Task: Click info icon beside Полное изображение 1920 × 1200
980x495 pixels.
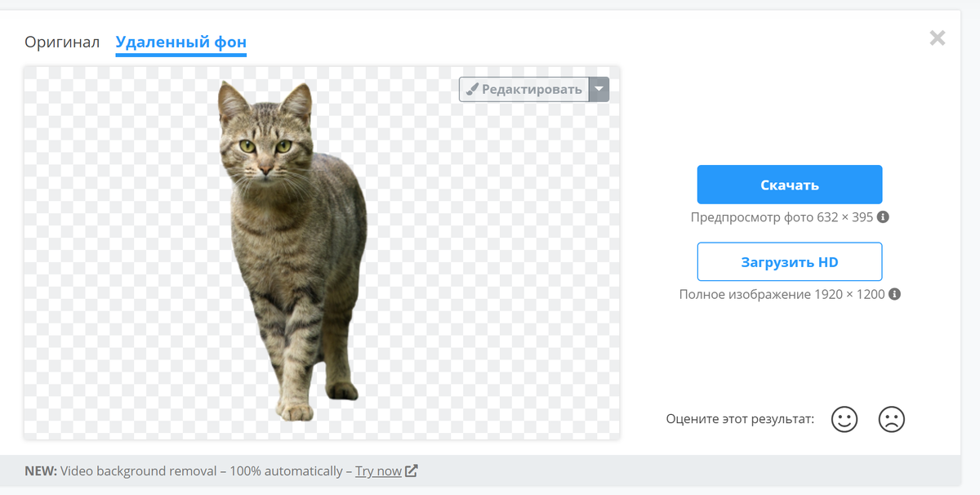Action: [x=894, y=294]
